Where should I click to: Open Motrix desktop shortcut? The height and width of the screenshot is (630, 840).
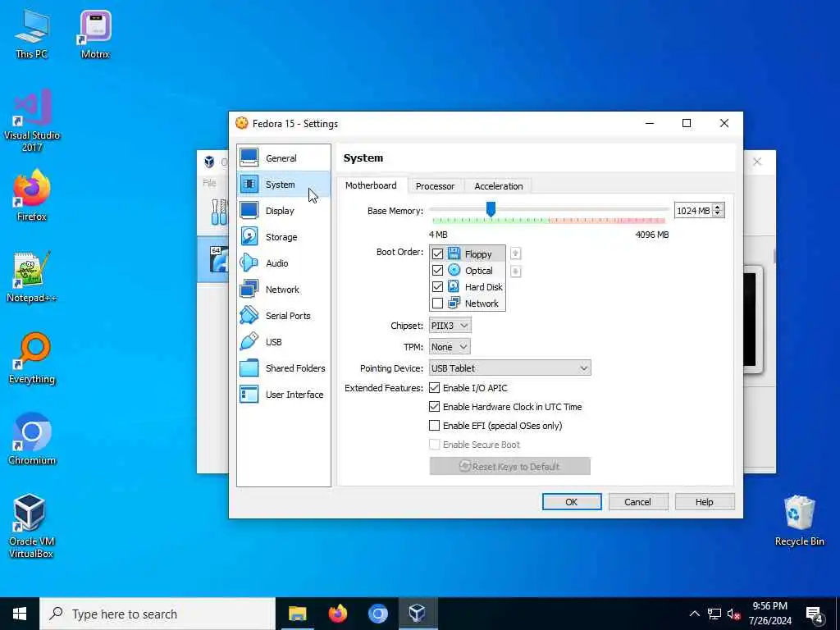pyautogui.click(x=95, y=34)
